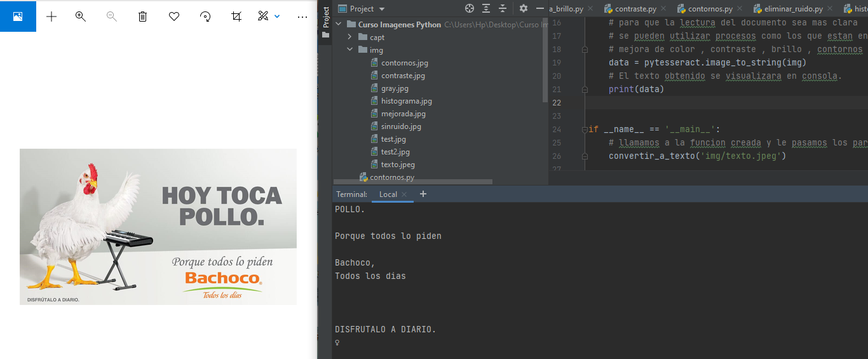Select gray.jpg in project tree
The image size is (868, 359).
395,88
